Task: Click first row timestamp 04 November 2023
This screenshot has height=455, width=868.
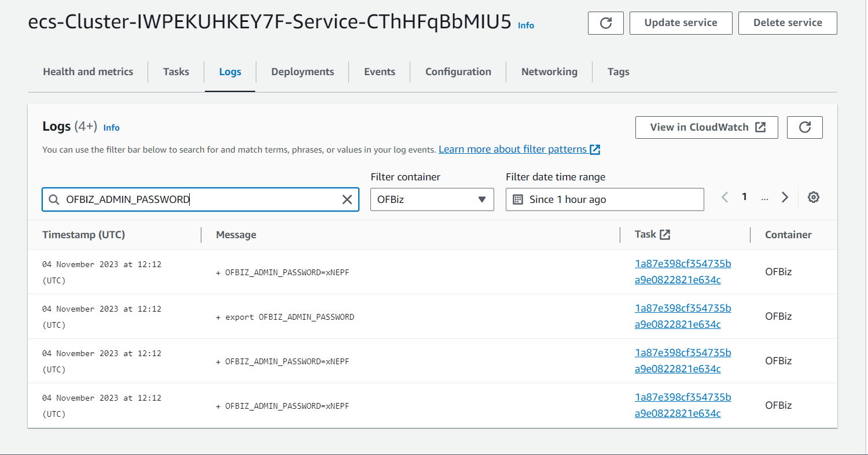Action: point(102,272)
